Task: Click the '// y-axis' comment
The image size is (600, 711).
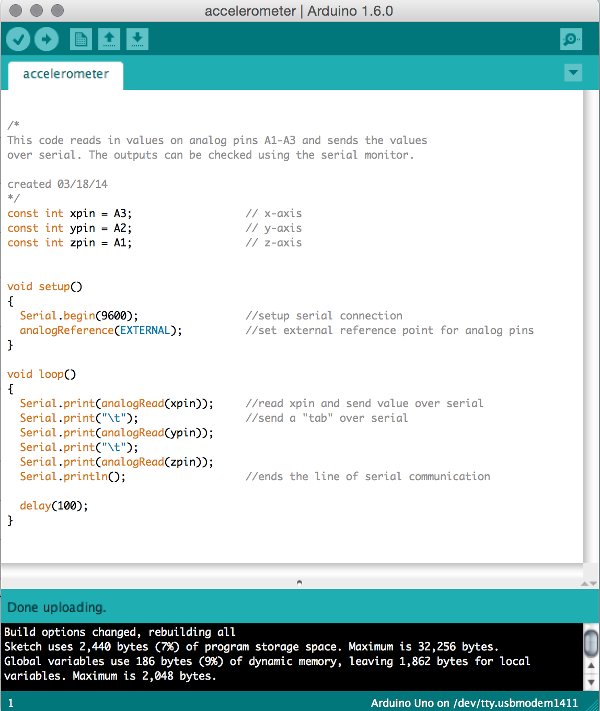Action: pyautogui.click(x=273, y=228)
